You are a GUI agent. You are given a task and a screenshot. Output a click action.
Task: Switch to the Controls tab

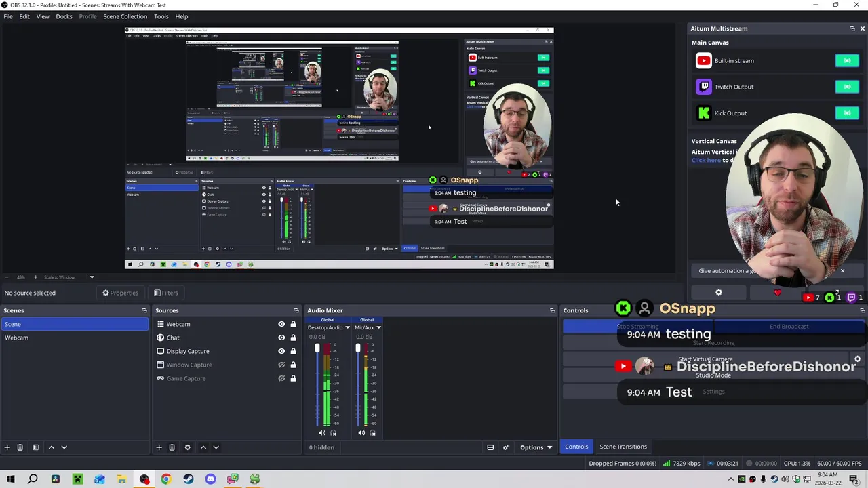tap(576, 447)
